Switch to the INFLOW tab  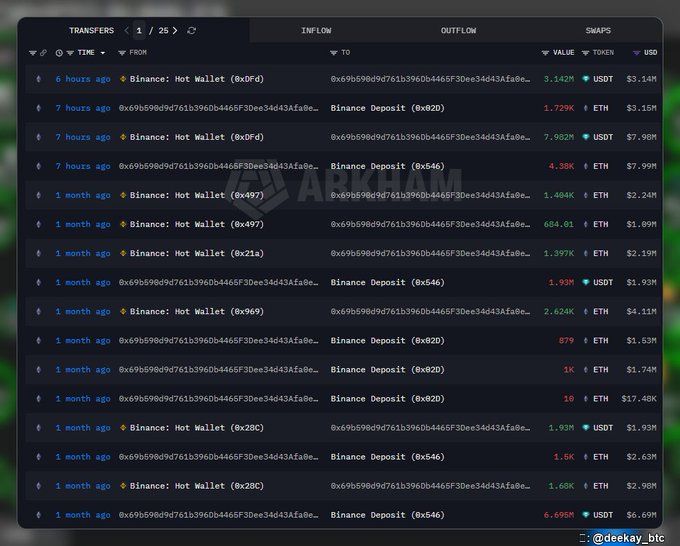[316, 31]
